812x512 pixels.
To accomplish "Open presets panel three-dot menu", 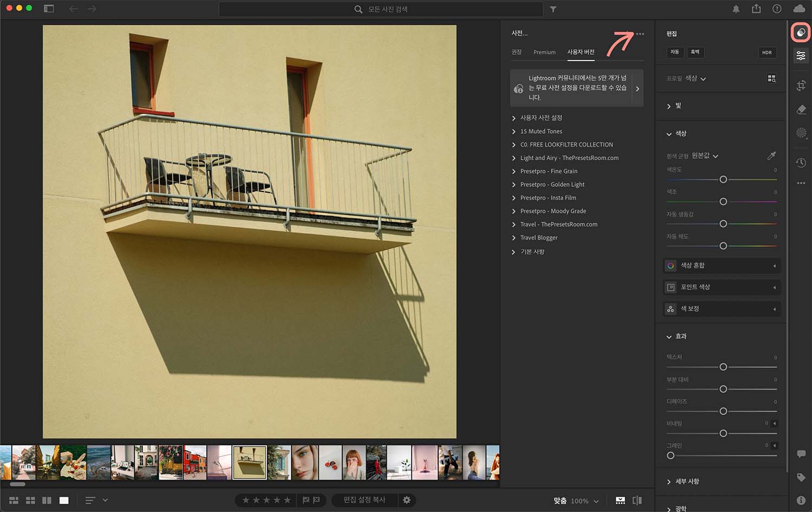I will (640, 34).
